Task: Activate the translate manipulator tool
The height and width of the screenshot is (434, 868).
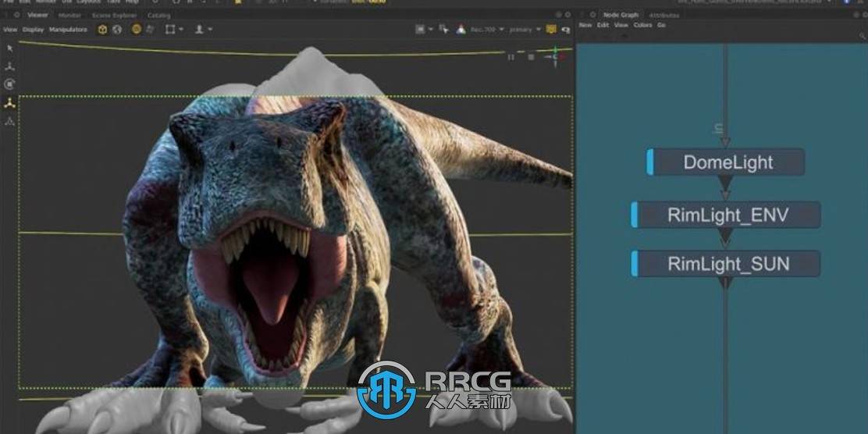Action: 9,66
